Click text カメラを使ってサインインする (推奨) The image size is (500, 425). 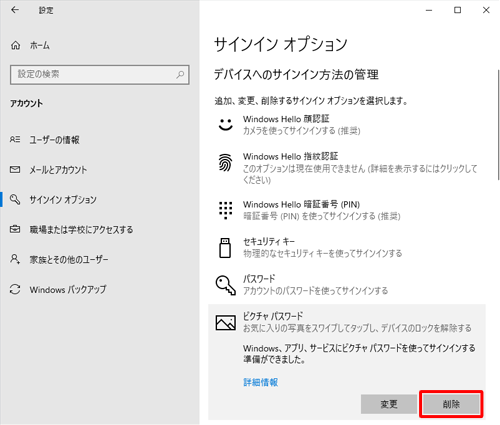(x=302, y=131)
